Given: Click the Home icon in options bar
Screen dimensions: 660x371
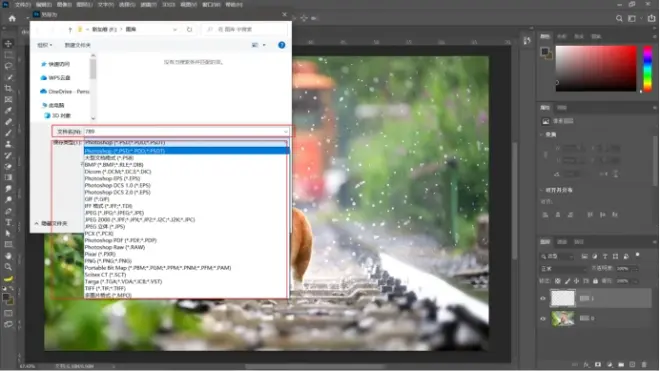Looking at the screenshot, I should click(12, 19).
